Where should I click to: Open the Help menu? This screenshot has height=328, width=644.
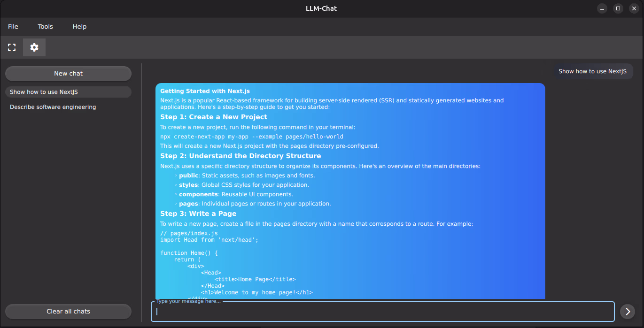coord(79,27)
